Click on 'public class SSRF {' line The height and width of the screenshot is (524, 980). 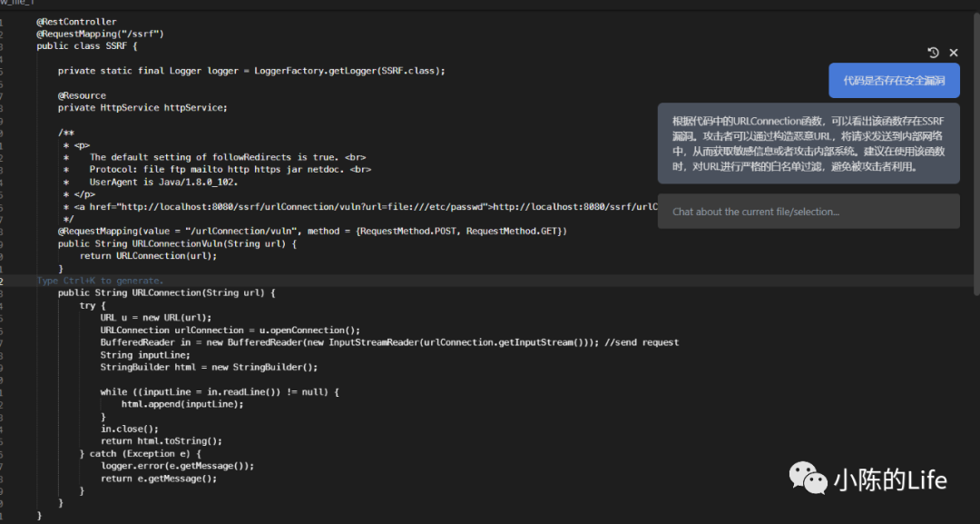pos(87,45)
